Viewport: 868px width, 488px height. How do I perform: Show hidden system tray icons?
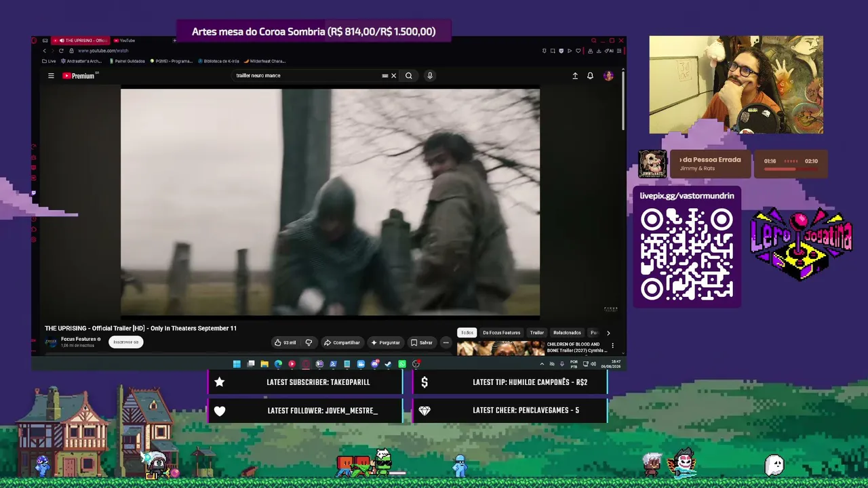tap(542, 364)
